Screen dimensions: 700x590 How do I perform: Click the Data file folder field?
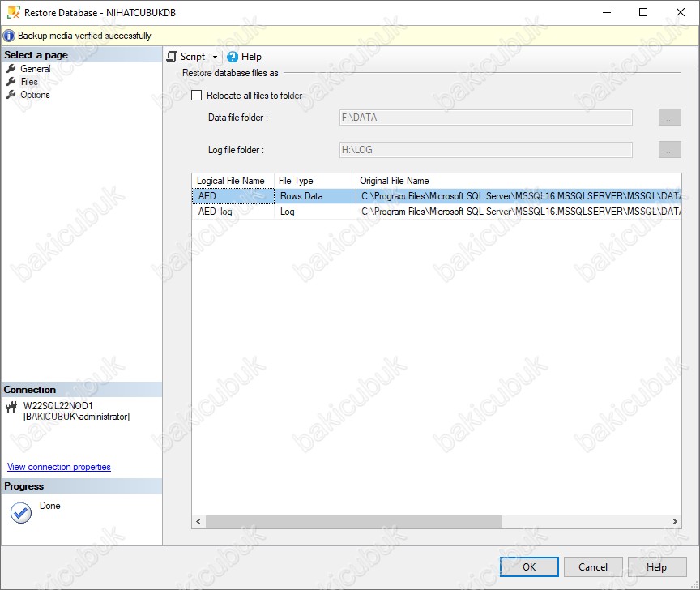(486, 118)
